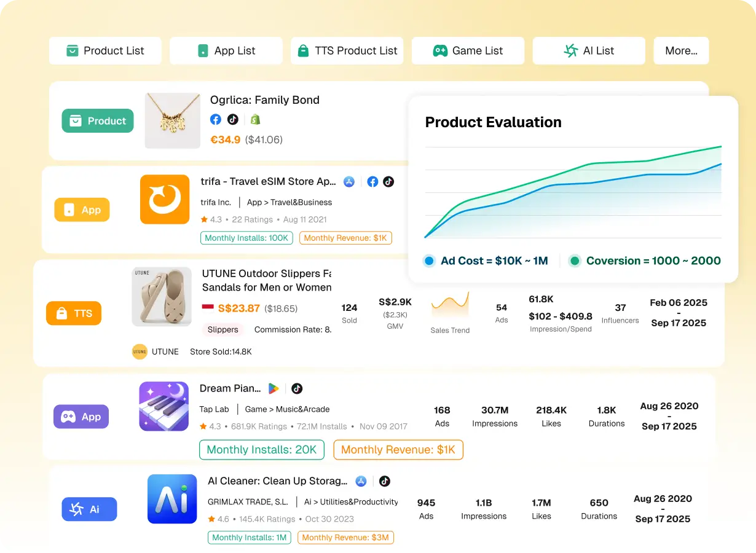
Task: Click the App Store icon next to trifa eSIM app
Action: click(349, 181)
